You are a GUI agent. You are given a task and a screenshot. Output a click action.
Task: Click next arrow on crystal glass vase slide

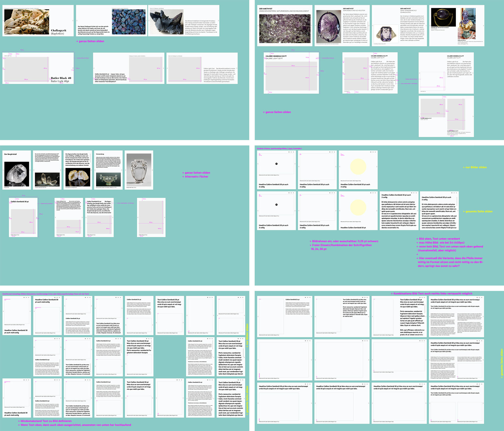(x=152, y=170)
